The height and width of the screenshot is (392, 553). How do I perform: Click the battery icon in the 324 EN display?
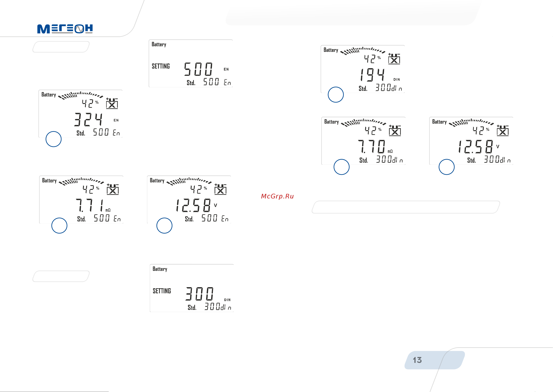[112, 104]
